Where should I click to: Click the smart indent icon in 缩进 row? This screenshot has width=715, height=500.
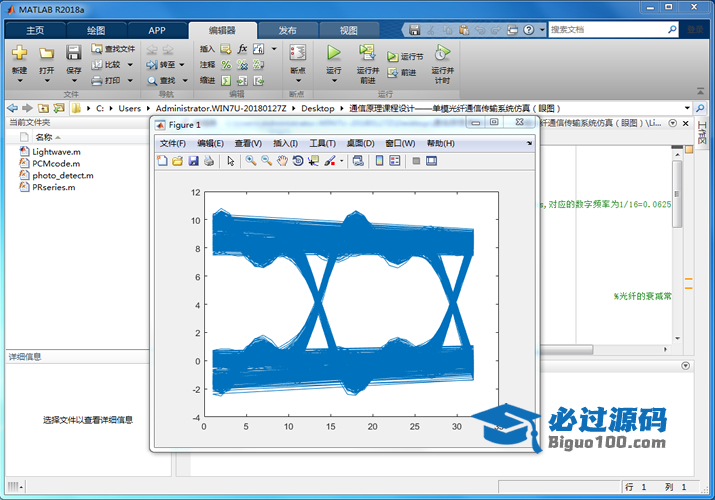pos(226,81)
